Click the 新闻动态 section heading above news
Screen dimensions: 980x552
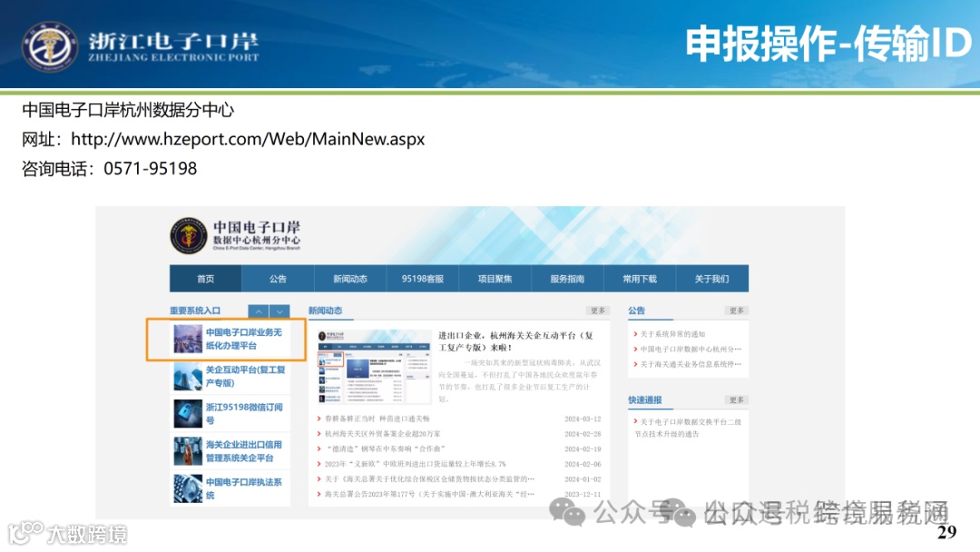click(x=325, y=310)
